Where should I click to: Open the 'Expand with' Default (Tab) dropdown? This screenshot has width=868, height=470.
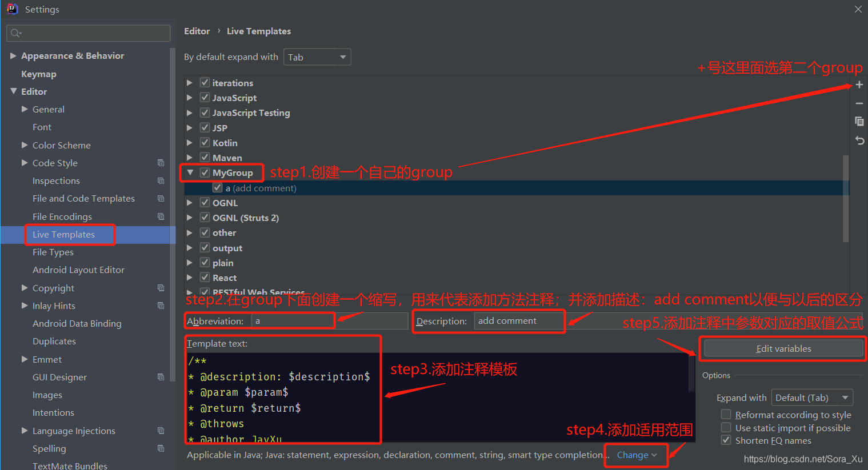(x=812, y=397)
